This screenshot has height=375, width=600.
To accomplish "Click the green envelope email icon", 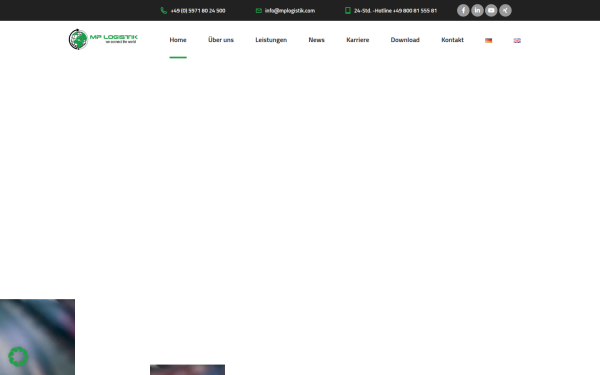I will coord(259,11).
